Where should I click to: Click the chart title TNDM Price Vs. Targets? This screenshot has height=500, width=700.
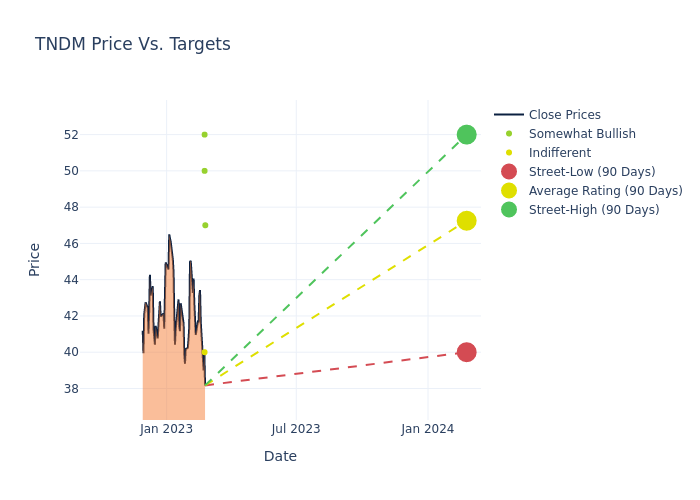point(133,44)
